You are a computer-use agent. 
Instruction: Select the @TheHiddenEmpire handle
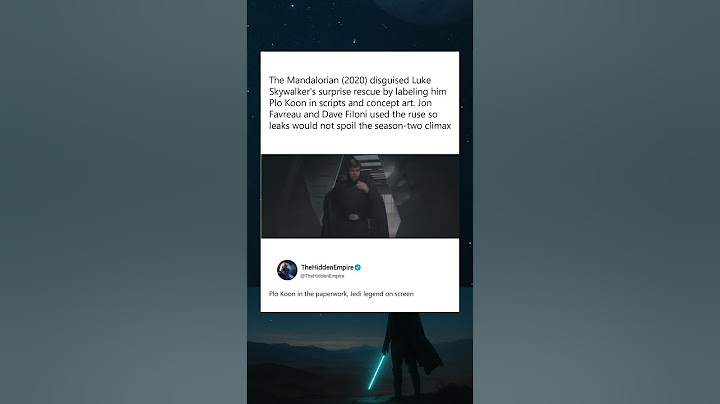coord(322,276)
